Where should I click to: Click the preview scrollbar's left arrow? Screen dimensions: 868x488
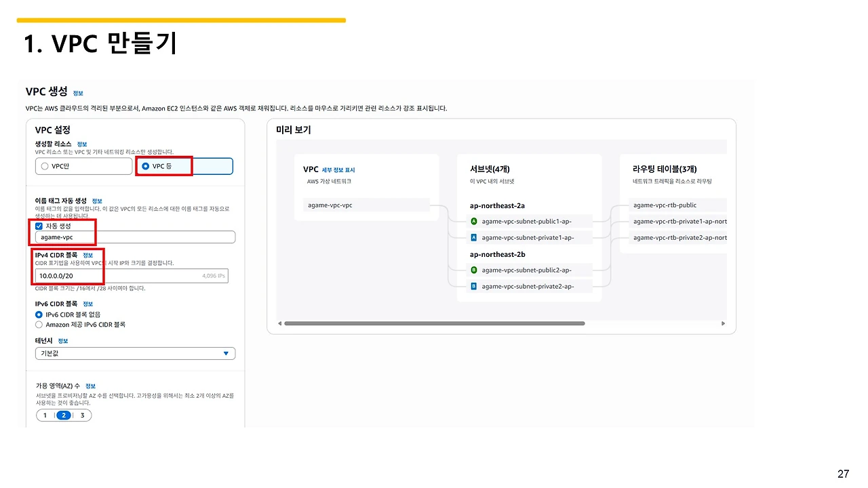[278, 323]
